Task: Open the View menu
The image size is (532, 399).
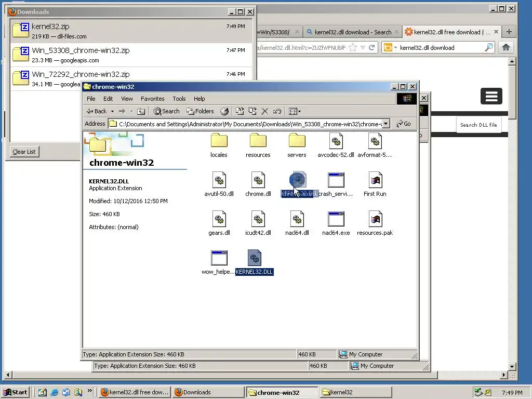Action: (127, 99)
